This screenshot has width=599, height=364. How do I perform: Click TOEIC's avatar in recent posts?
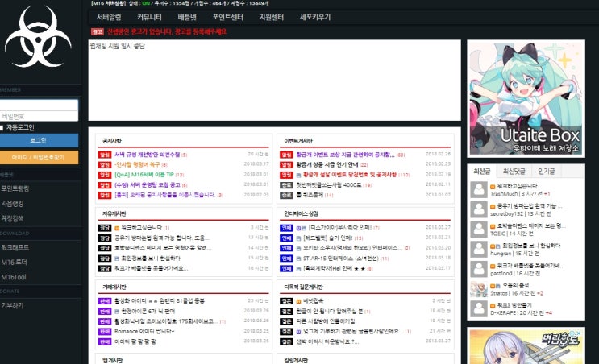point(479,230)
